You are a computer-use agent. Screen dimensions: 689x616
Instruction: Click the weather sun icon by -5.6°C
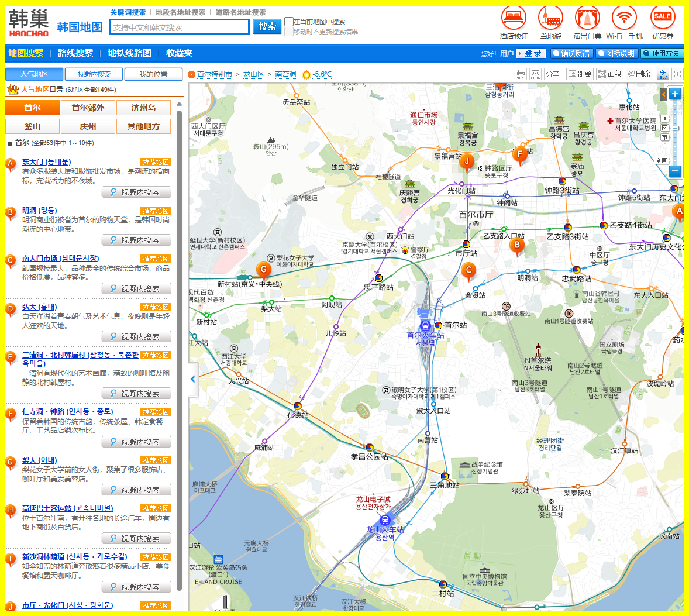[306, 75]
